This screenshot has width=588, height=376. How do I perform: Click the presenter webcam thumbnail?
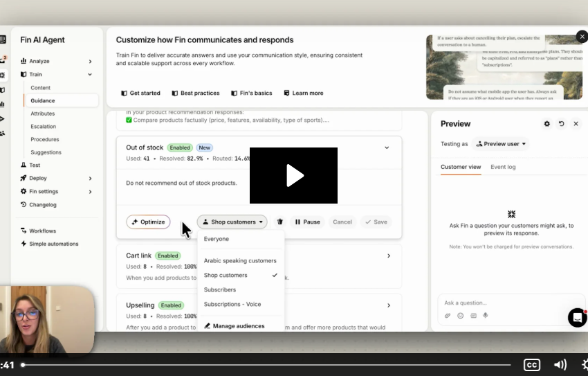47,319
